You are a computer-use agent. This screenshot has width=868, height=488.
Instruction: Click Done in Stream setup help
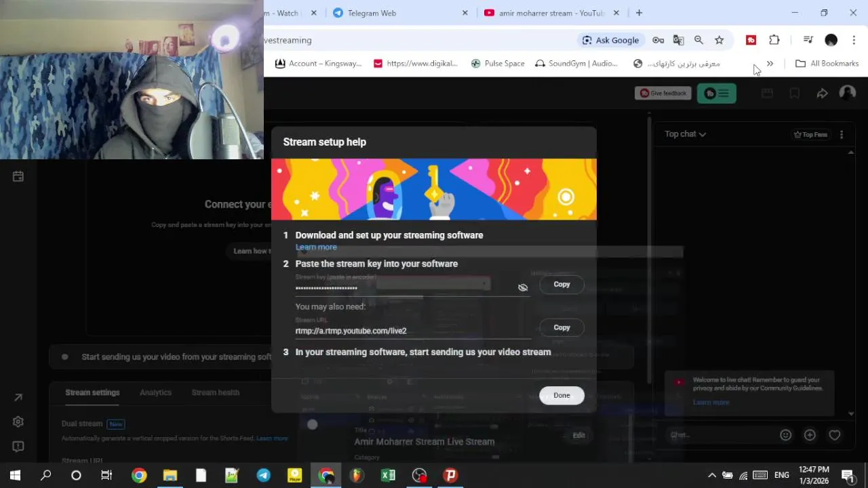tap(561, 396)
